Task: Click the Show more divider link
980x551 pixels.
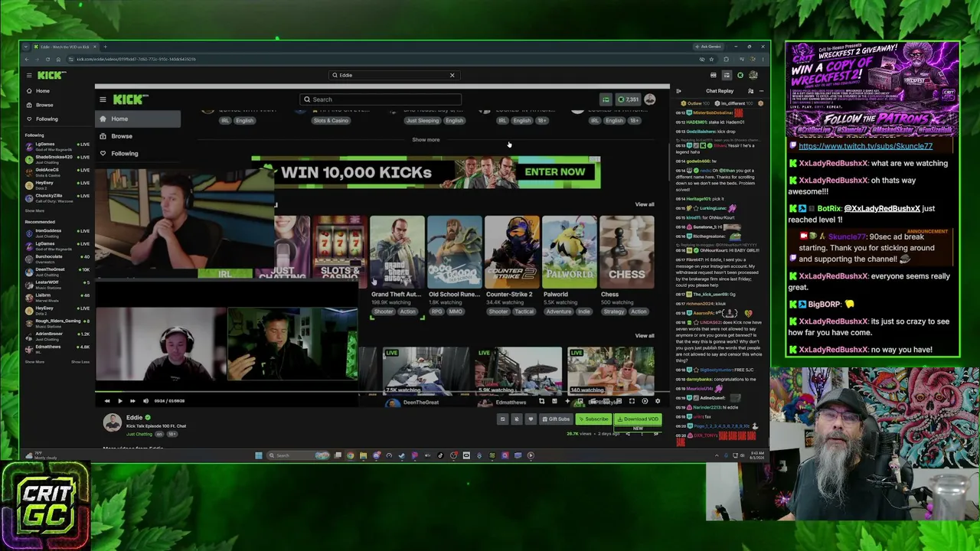Action: [426, 140]
